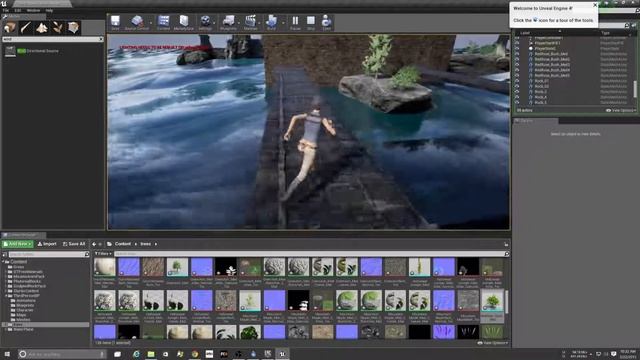The width and height of the screenshot is (640, 360).
Task: Toggle visibility of RedRose_Bush_Med2 actor
Action: coord(517,59)
